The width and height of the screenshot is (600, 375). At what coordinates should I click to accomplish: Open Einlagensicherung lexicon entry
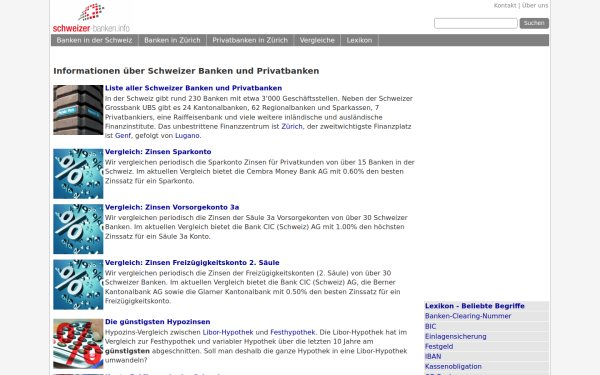[x=455, y=336]
